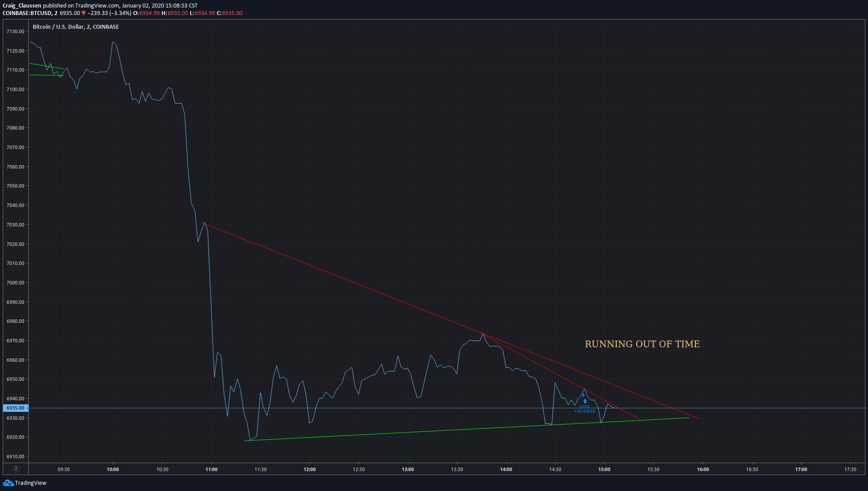Click the 7000.00 price axis label

pos(15,283)
